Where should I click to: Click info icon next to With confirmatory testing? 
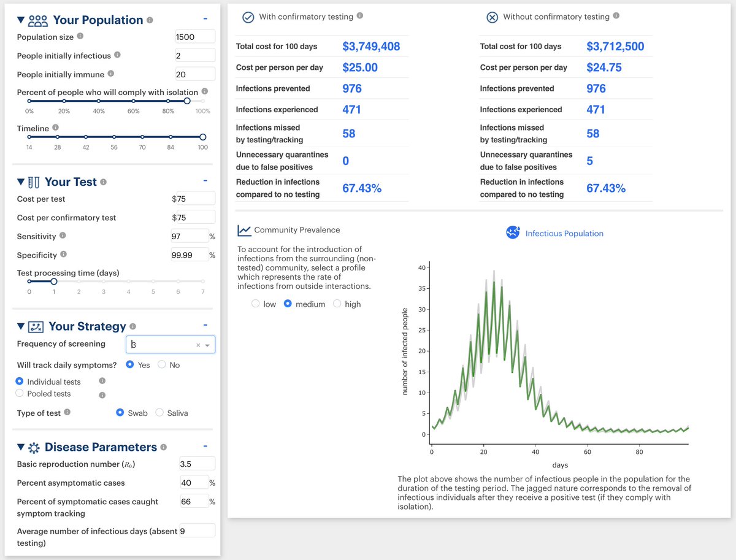point(360,16)
